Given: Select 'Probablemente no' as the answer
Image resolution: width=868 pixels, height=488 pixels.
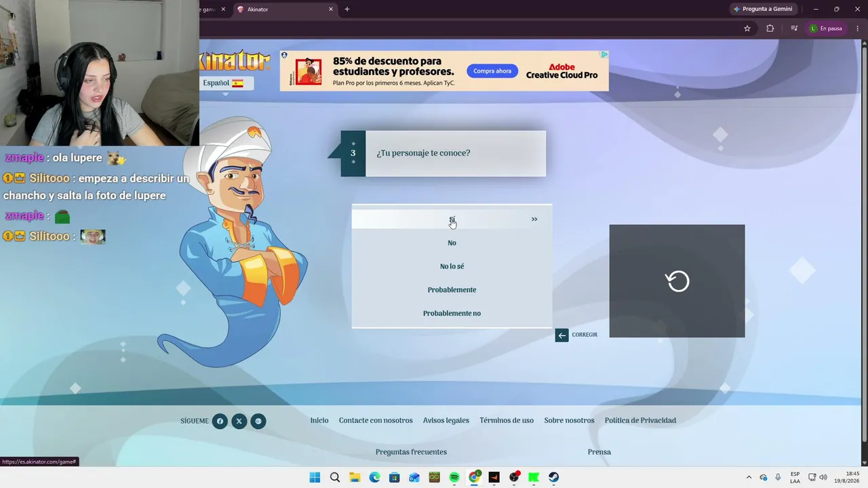Looking at the screenshot, I should [x=452, y=313].
